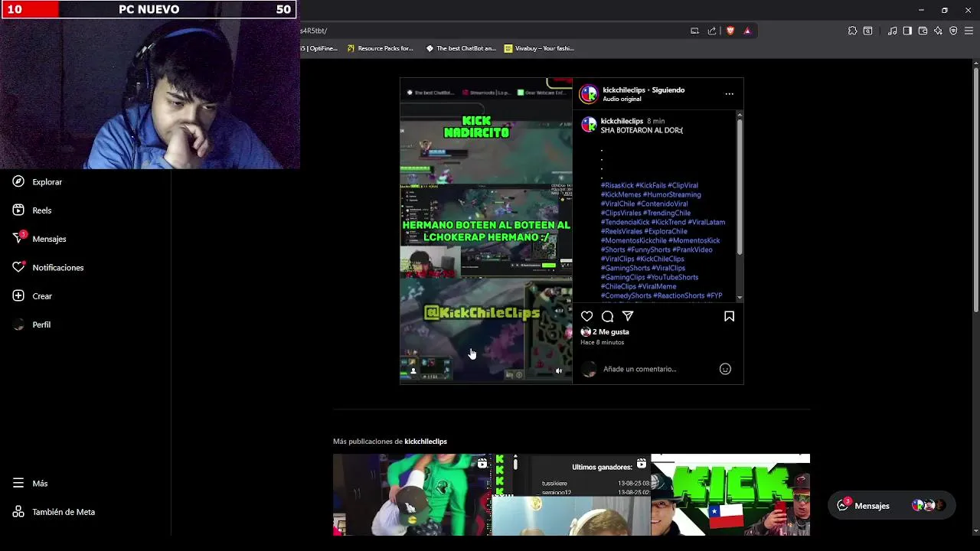Click the caption scrollbar down arrow
The image size is (980, 551).
click(x=740, y=298)
